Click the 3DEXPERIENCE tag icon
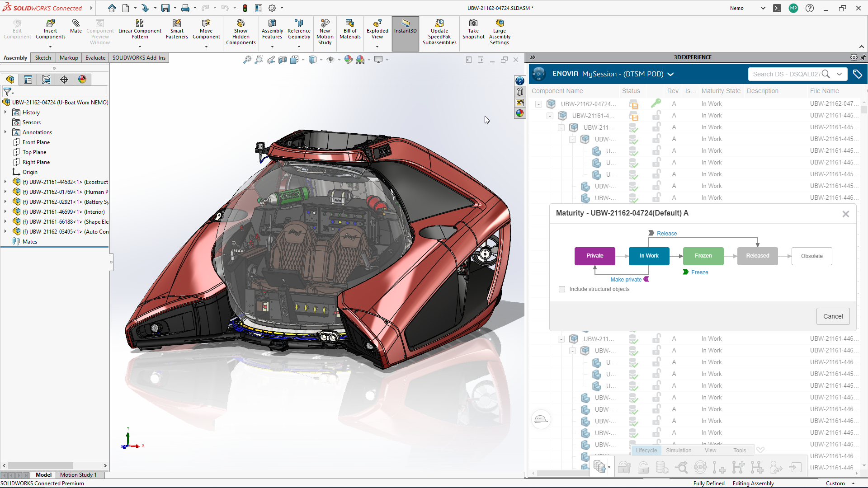868x488 pixels. point(857,74)
